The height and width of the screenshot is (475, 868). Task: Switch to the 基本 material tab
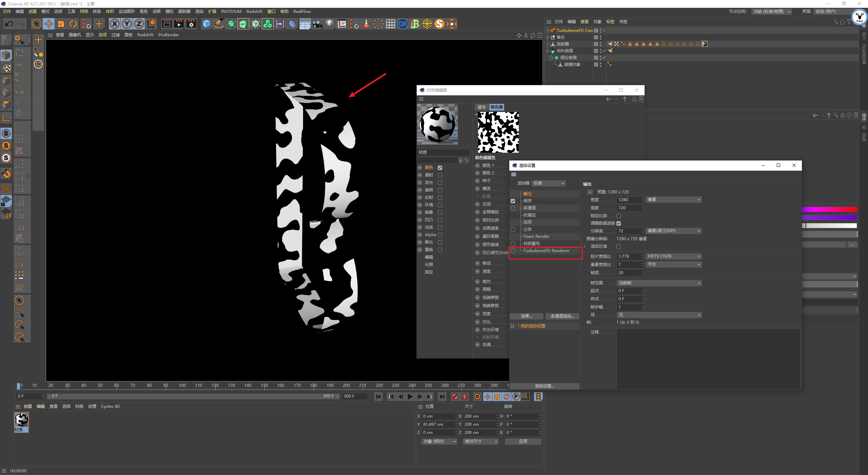pos(481,107)
